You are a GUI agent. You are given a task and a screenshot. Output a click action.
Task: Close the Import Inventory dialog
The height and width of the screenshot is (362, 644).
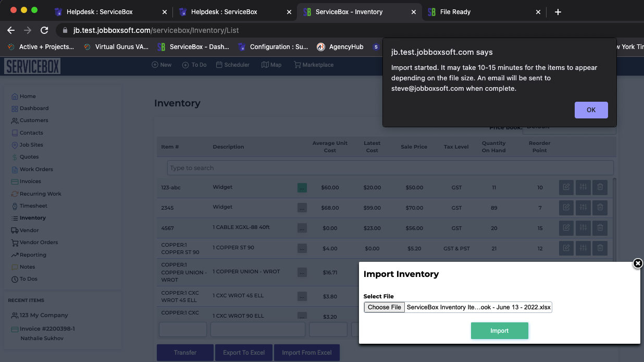(637, 263)
